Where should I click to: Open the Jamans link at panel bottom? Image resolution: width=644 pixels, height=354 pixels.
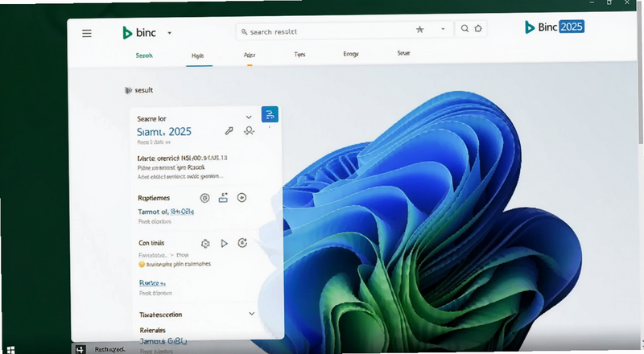163,341
